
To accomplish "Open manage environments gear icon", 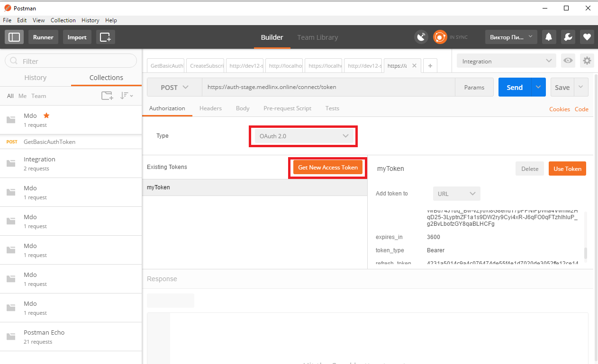I will click(x=587, y=61).
